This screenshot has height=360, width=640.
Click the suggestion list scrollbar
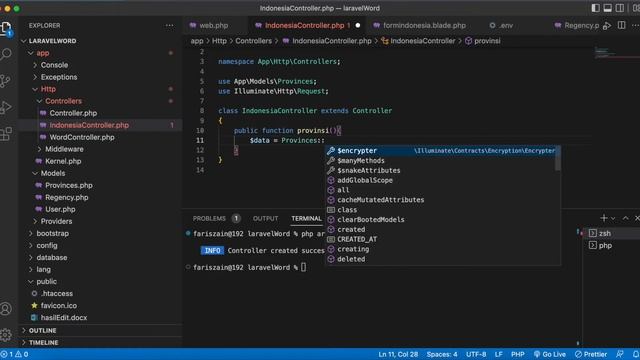[x=558, y=159]
